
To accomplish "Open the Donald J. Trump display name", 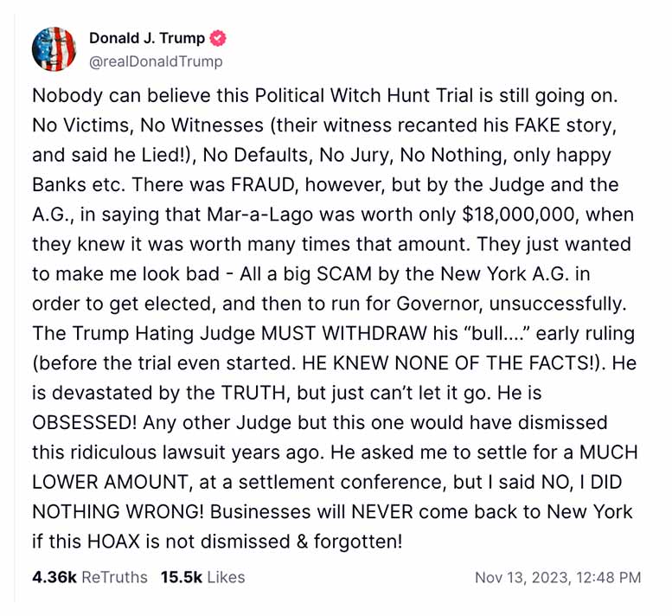I will click(x=147, y=38).
